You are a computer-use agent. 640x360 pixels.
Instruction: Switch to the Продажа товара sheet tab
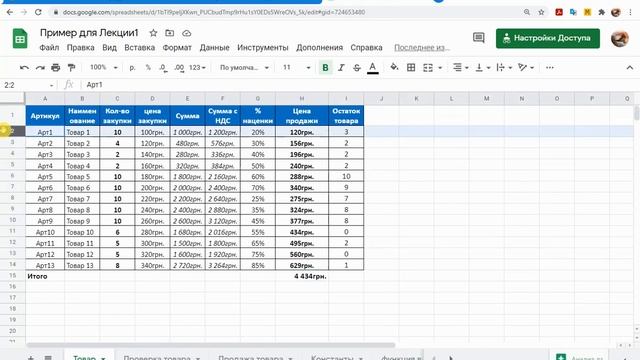tap(251, 358)
